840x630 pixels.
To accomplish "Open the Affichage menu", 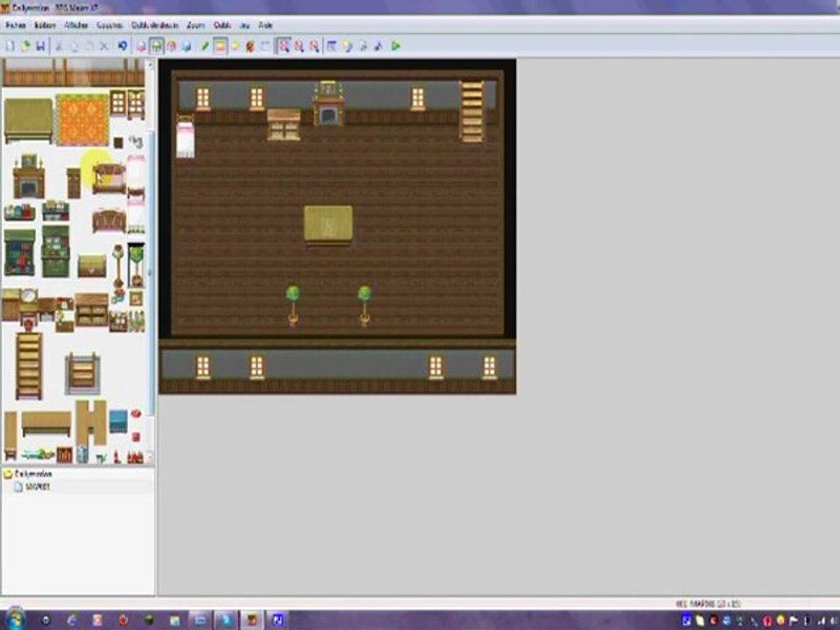I will (76, 25).
